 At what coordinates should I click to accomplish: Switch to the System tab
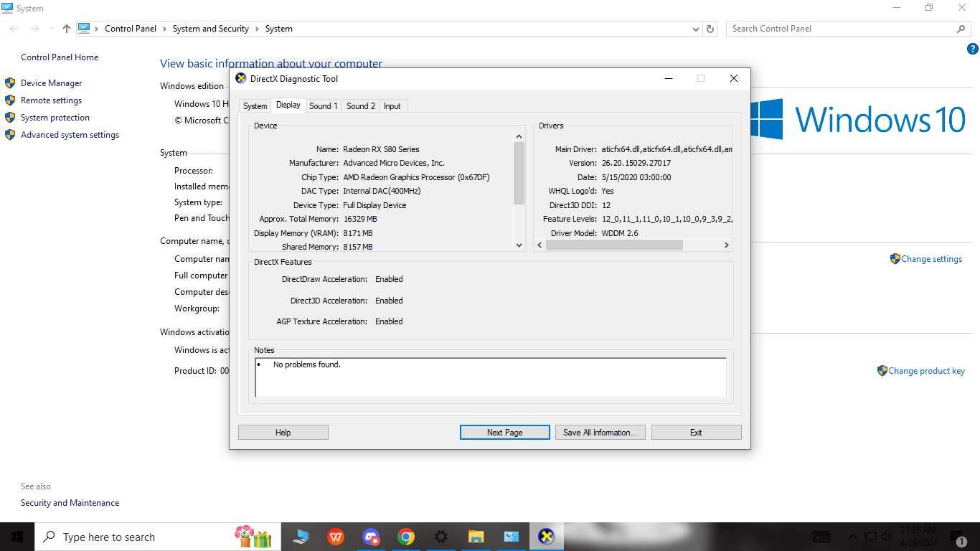(255, 106)
